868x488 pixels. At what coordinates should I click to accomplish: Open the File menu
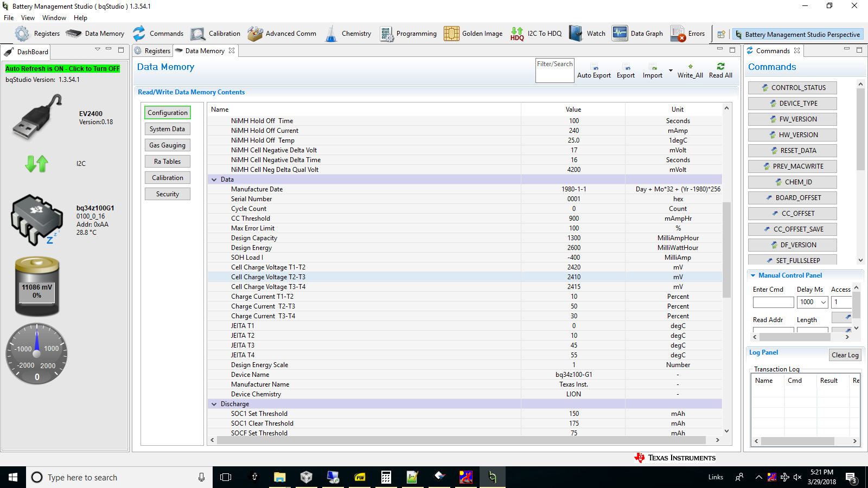9,18
